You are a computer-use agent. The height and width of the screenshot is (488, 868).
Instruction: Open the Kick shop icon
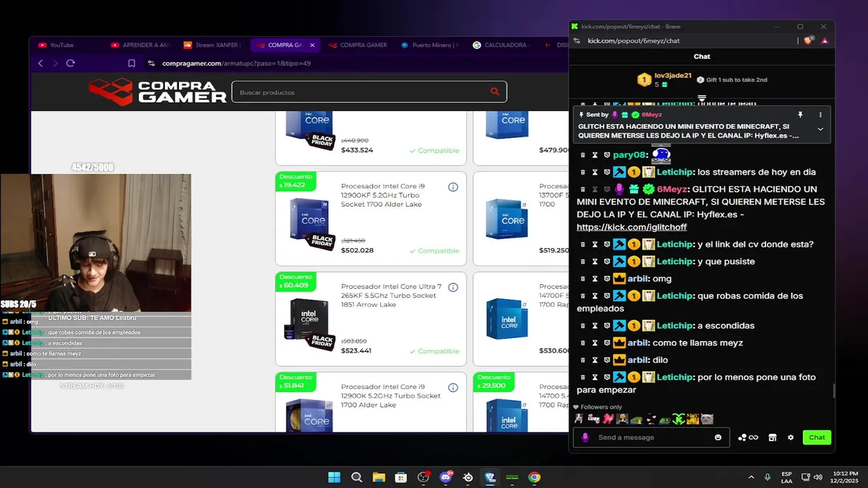[772, 437]
